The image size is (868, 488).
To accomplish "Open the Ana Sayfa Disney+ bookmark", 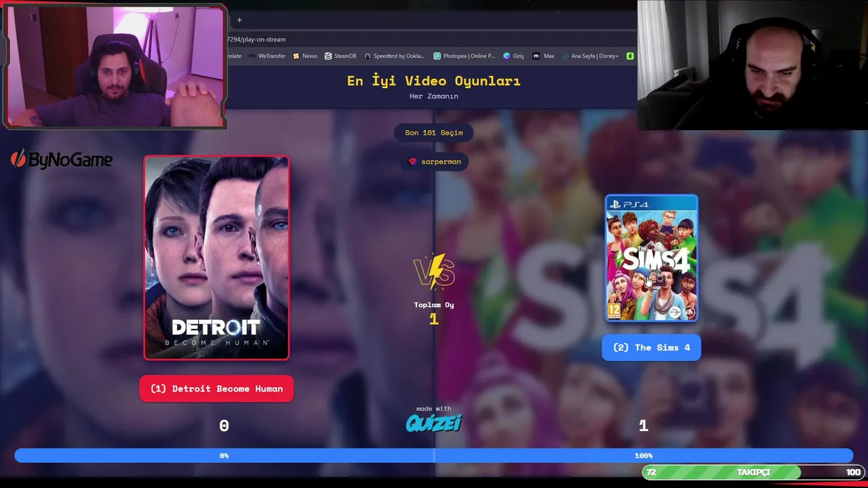I will pyautogui.click(x=591, y=56).
